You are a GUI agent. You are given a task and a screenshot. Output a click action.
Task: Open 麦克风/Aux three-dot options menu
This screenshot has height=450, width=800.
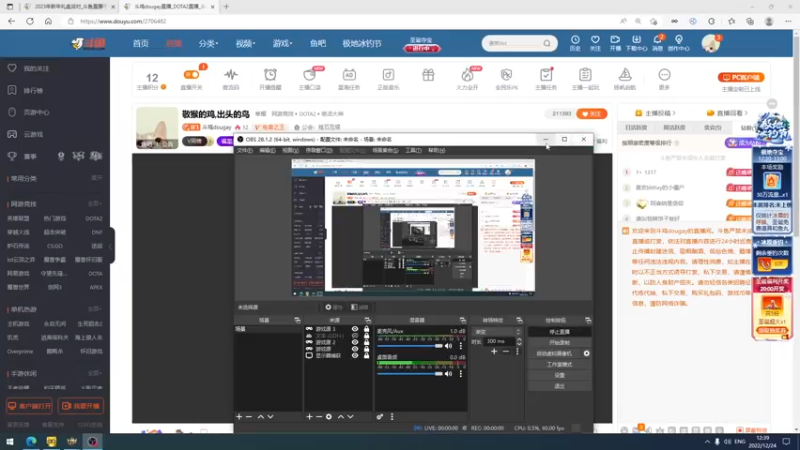pos(461,346)
